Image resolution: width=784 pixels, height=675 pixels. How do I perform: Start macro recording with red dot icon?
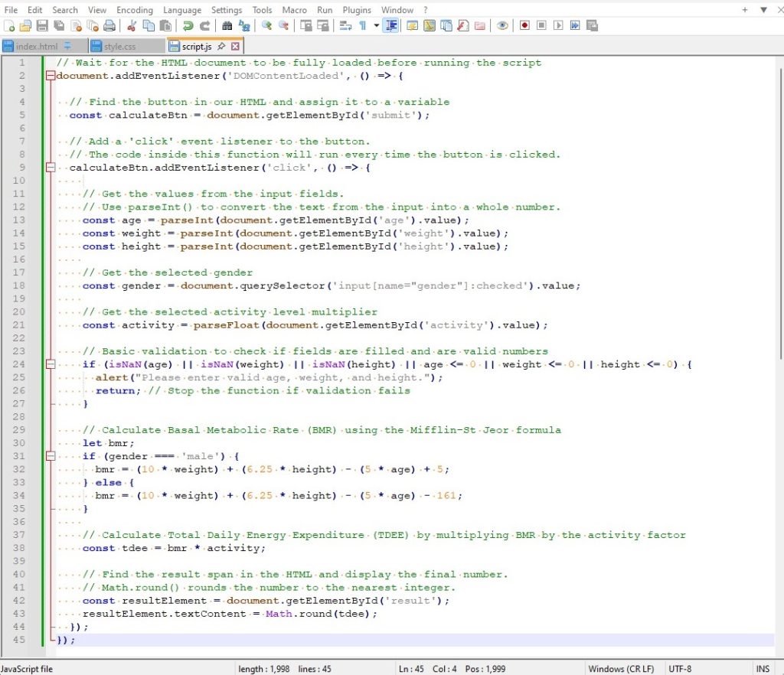click(524, 25)
